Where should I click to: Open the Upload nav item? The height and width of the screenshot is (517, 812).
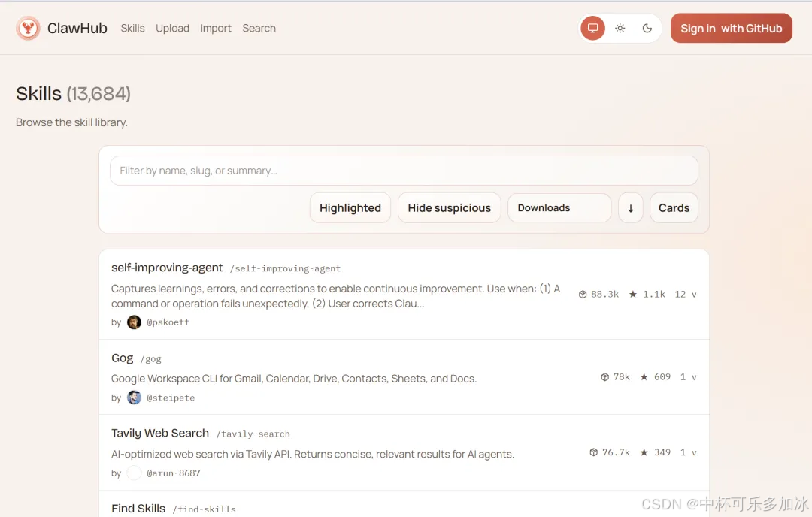pyautogui.click(x=172, y=29)
